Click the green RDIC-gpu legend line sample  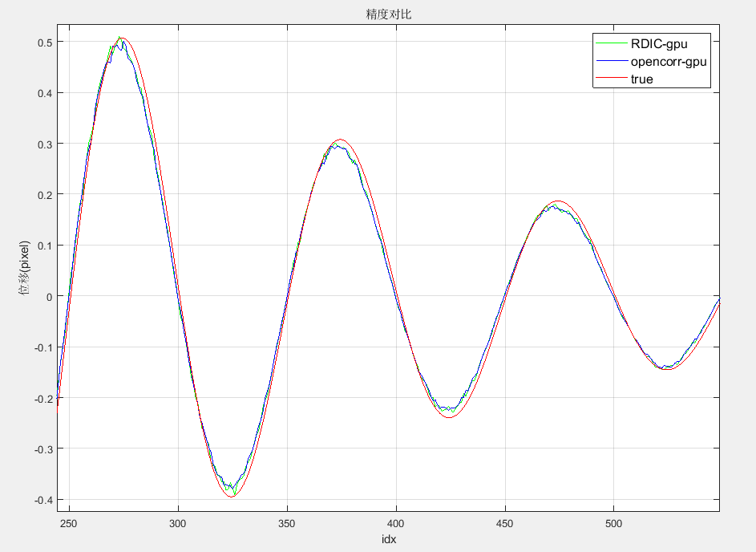[611, 44]
